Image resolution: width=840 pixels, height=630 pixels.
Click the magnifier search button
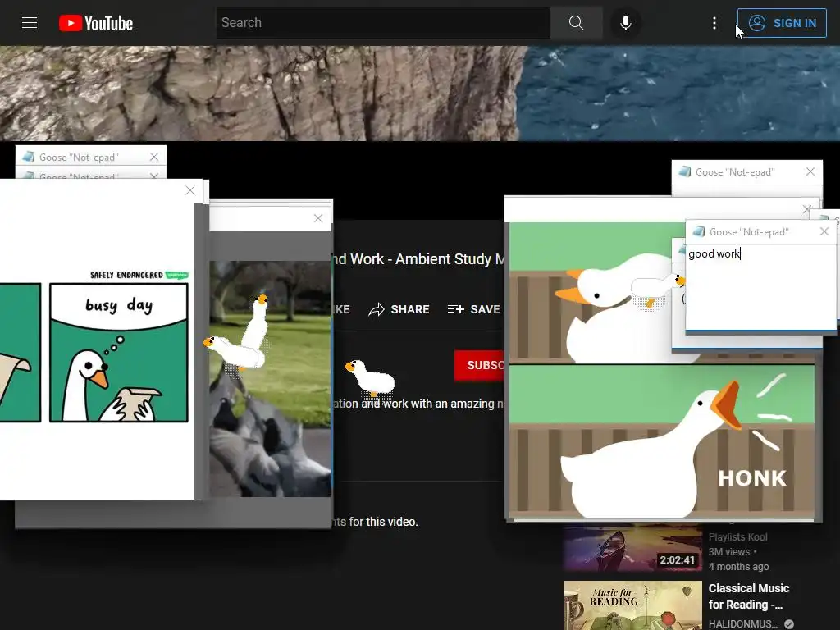[x=576, y=22]
